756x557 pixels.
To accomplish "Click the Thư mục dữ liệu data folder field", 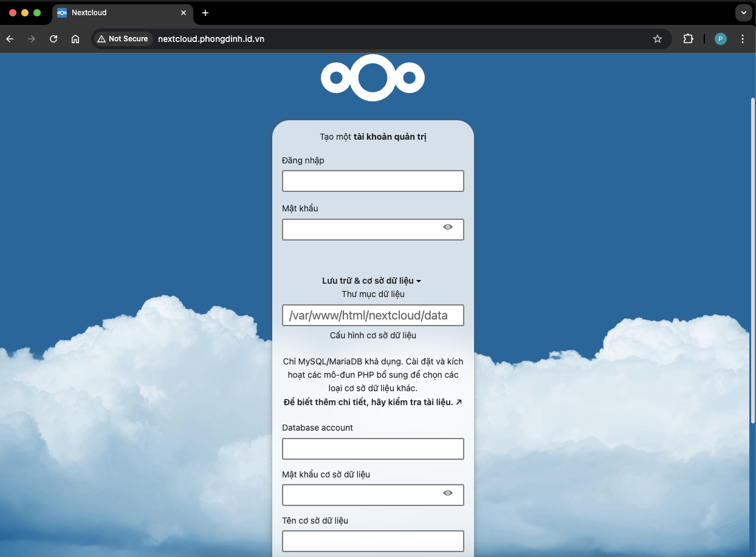I will pyautogui.click(x=373, y=315).
